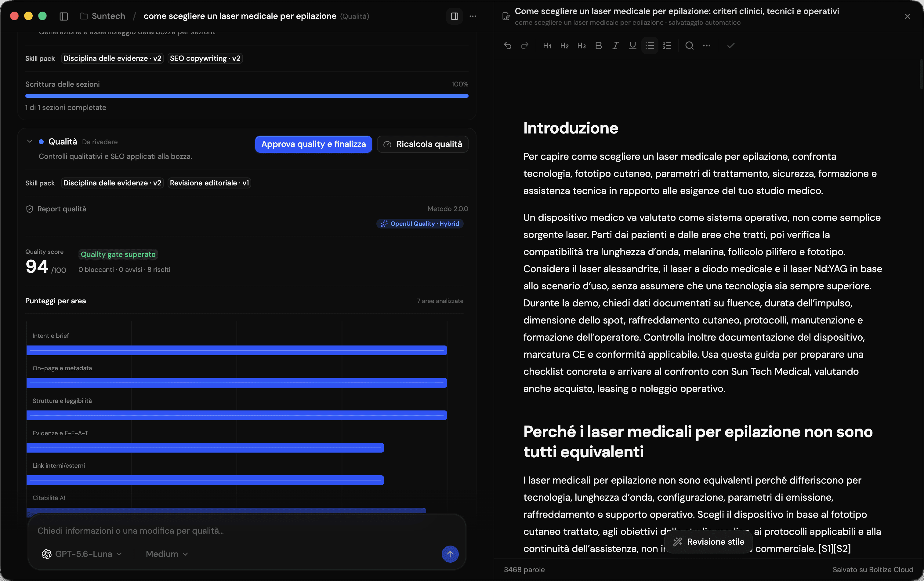Toggle underline formatting
924x581 pixels.
tap(632, 46)
